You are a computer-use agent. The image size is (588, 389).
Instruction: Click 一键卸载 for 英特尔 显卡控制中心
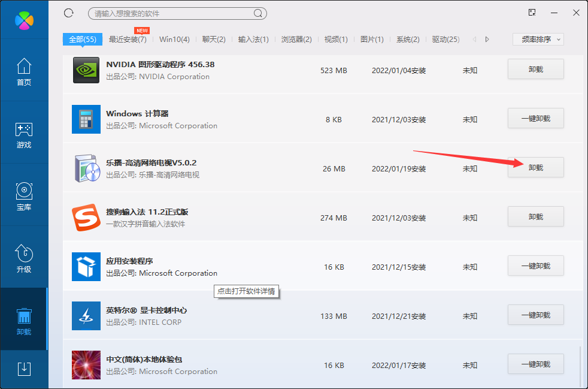tap(535, 315)
